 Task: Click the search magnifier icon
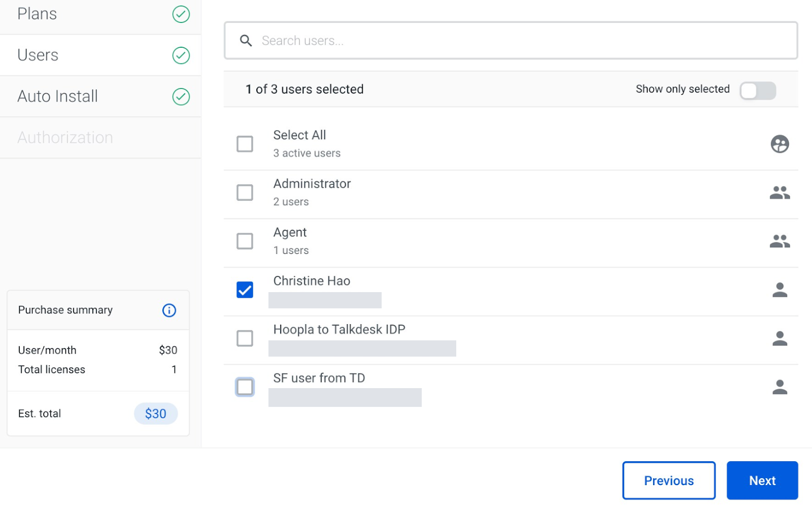pyautogui.click(x=246, y=41)
